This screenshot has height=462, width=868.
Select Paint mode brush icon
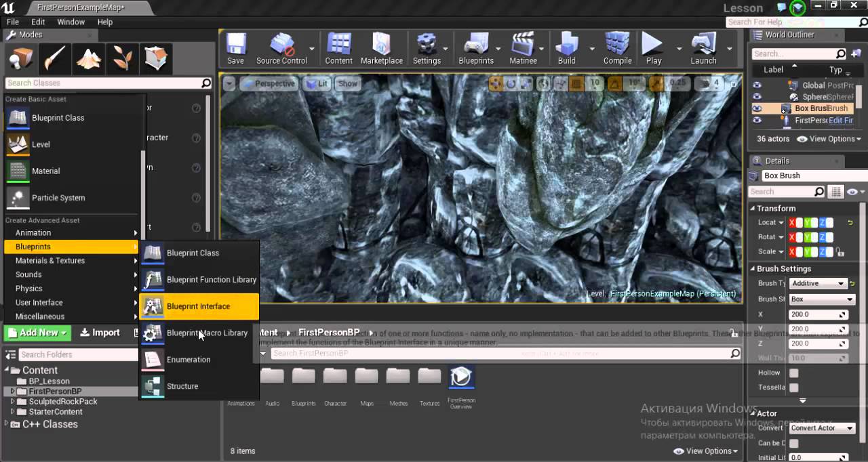coord(54,60)
